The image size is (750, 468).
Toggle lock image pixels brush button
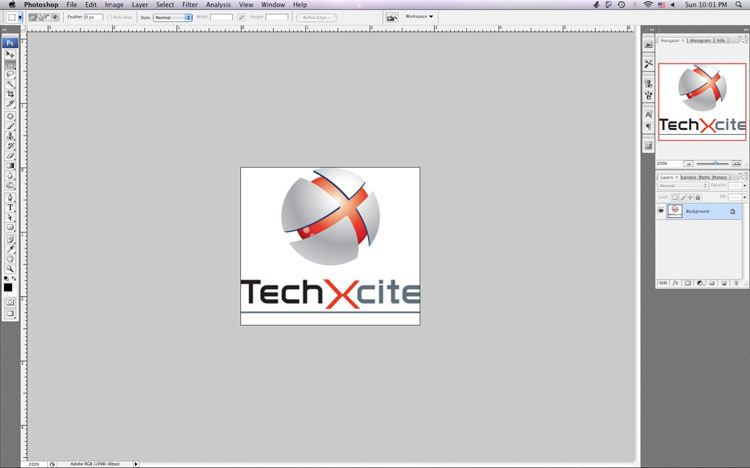683,197
